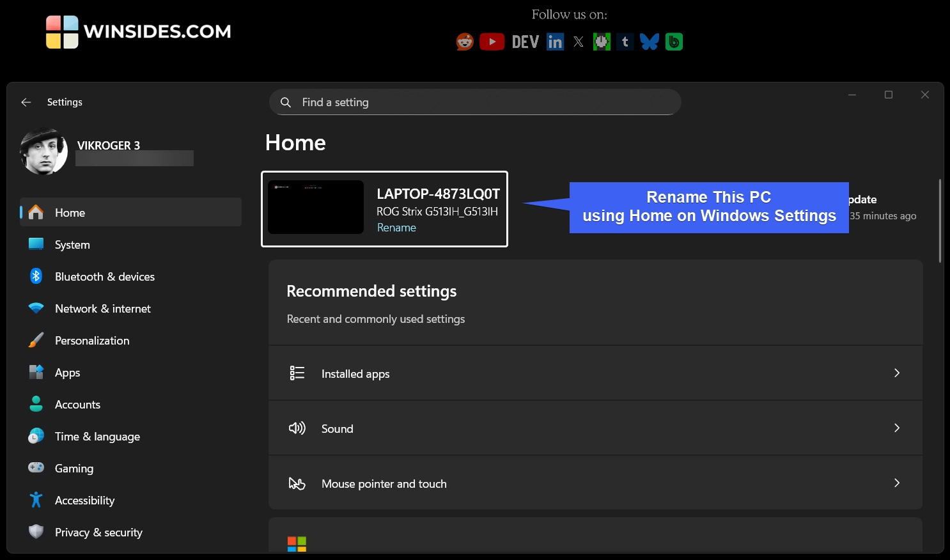Screen dimensions: 950x560
Task: Click the Privacy & security shield icon
Action: [36, 532]
